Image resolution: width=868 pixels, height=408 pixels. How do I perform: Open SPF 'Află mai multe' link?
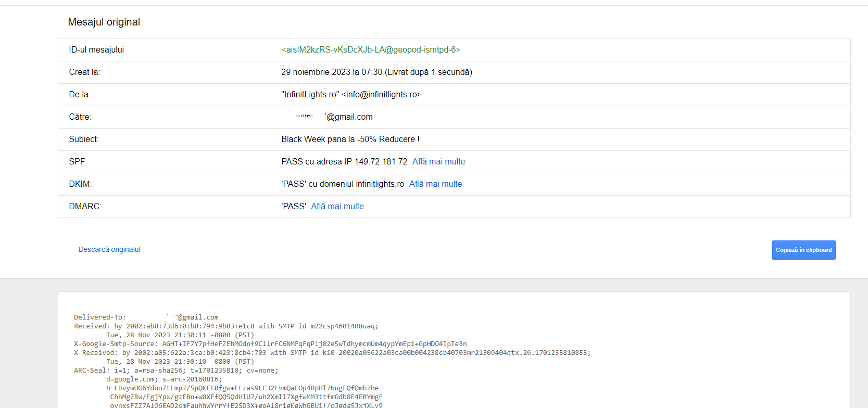(x=438, y=162)
